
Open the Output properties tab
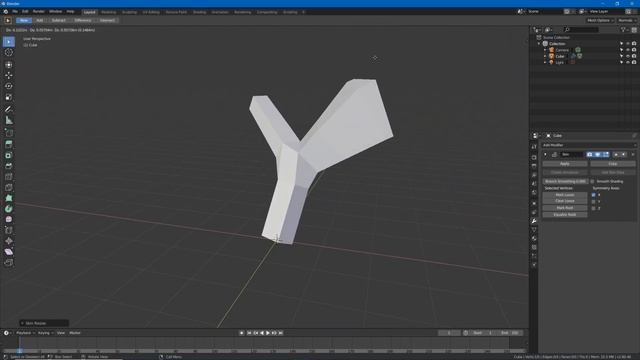[534, 166]
